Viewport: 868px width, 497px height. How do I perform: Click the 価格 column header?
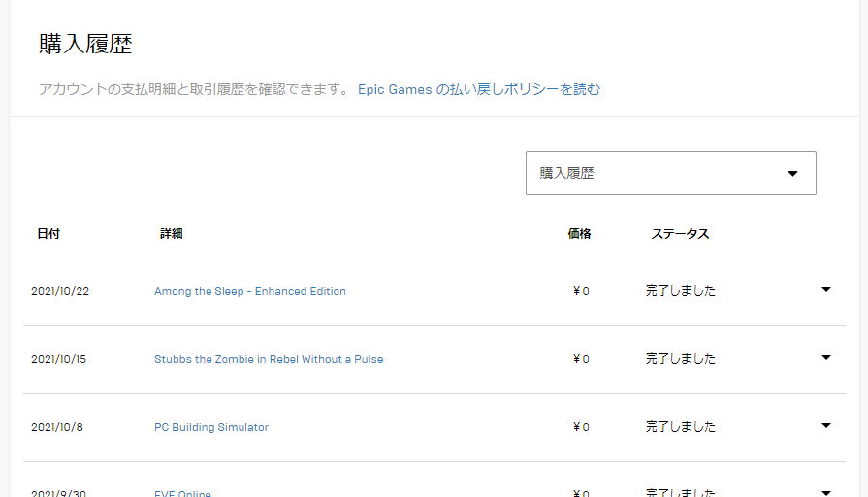(579, 234)
